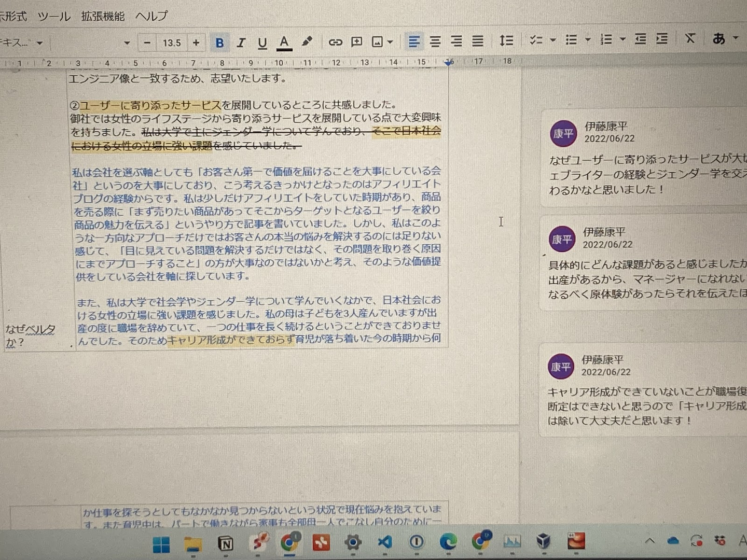747x560 pixels.
Task: Open Visual Studio Code from the taskbar
Action: tap(385, 542)
